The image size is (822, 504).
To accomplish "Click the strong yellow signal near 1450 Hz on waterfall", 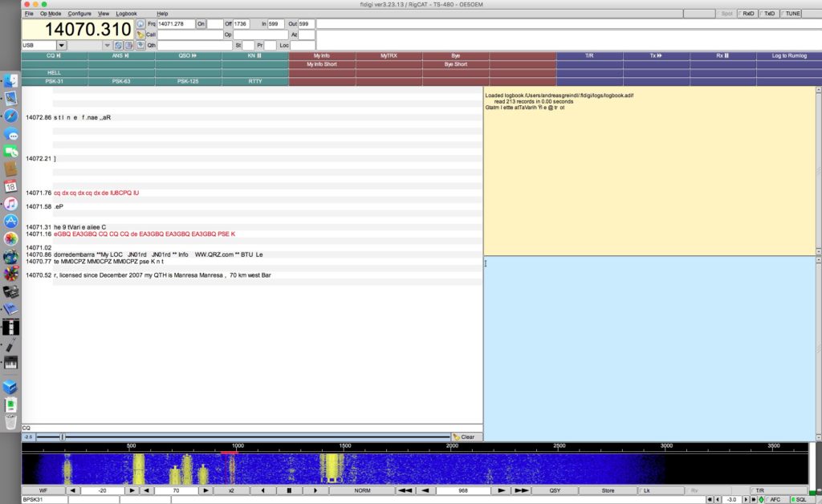I will pos(332,468).
